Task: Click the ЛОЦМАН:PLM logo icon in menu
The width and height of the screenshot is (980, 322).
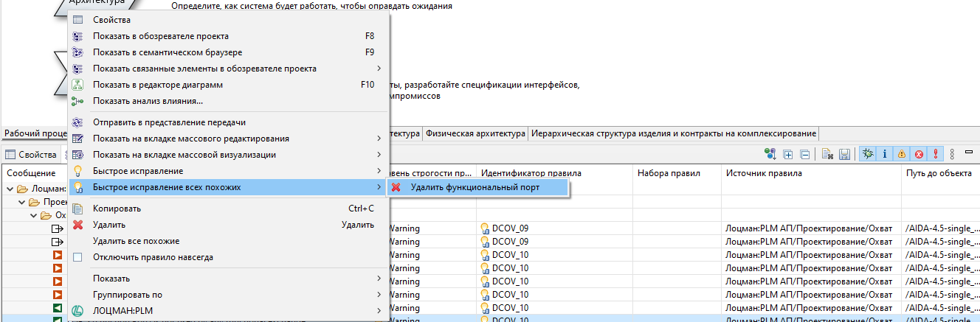Action: pyautogui.click(x=78, y=310)
